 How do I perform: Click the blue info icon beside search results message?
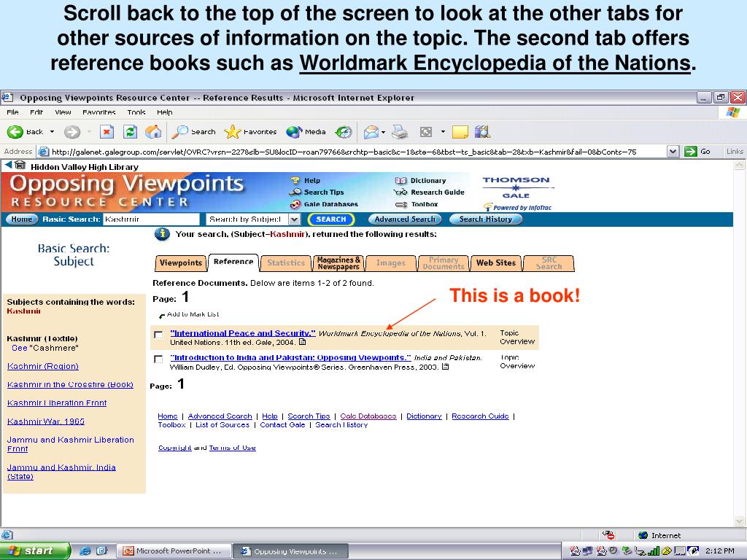click(163, 234)
